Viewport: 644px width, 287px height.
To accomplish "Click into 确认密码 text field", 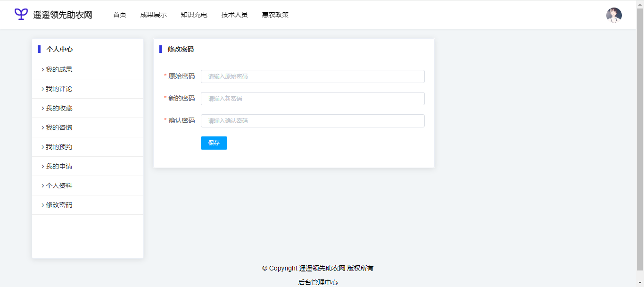I will 312,121.
